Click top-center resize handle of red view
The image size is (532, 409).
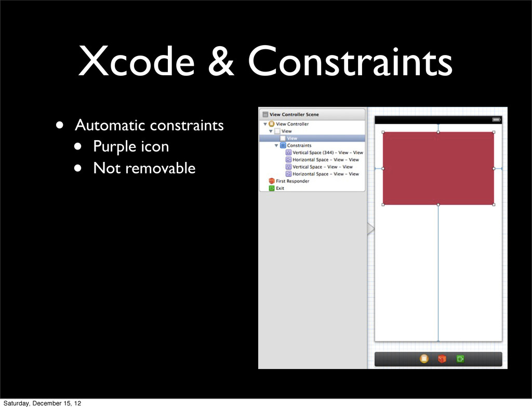pos(438,132)
